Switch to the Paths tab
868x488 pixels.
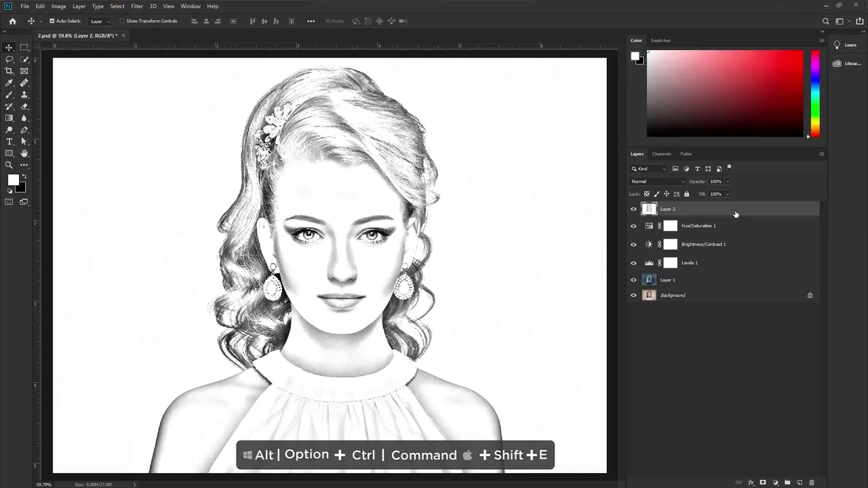686,154
